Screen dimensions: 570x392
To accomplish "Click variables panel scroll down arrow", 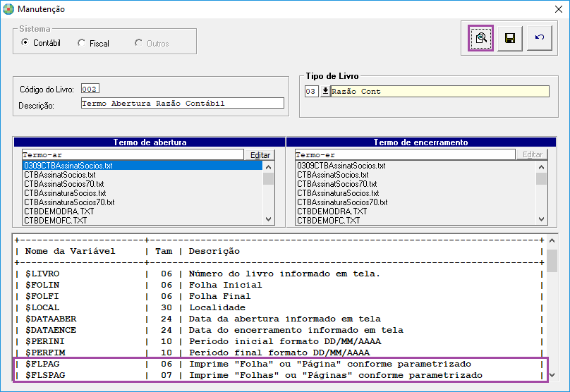I will coord(552,375).
